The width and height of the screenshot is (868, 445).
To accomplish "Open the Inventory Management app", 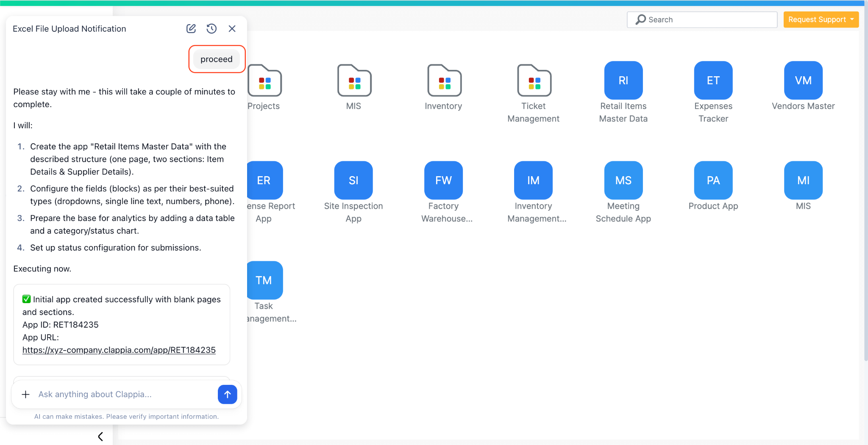I will click(x=533, y=180).
